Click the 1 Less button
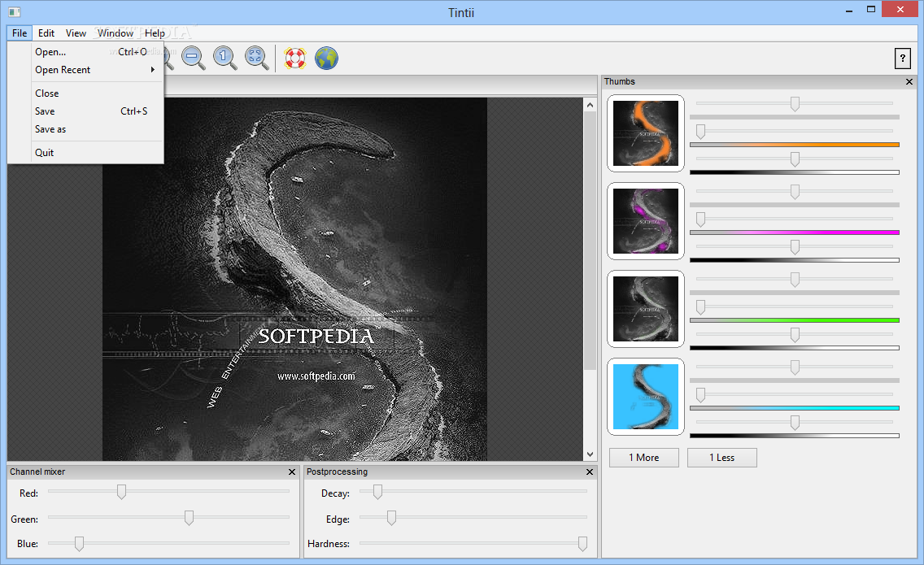This screenshot has width=924, height=565. pos(722,458)
